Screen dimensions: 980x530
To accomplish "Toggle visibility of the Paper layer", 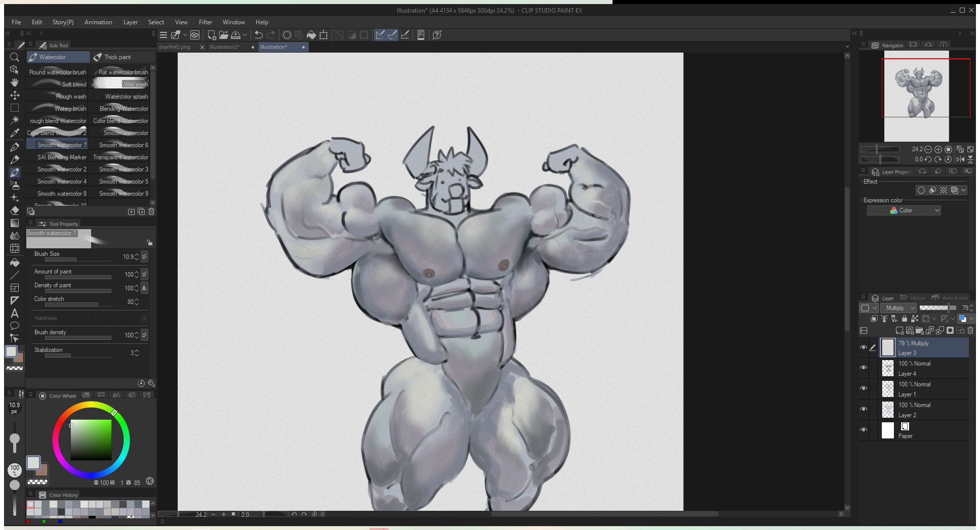I will tap(864, 430).
